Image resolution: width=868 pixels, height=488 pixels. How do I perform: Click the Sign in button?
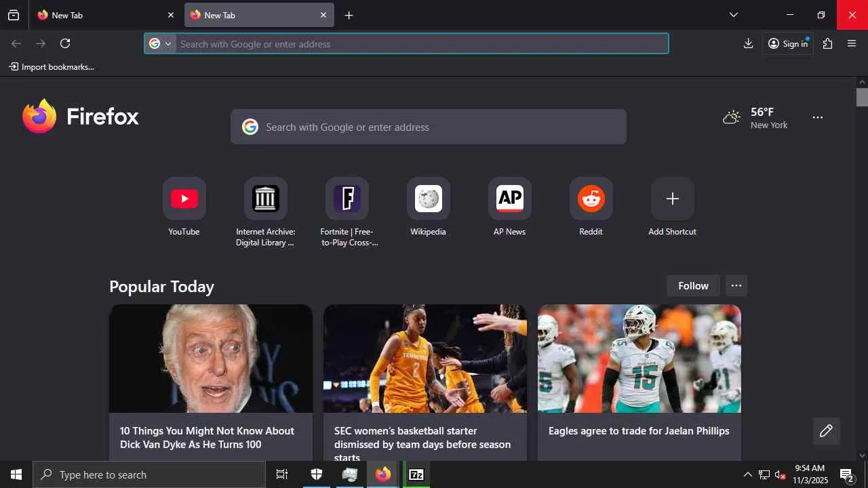788,43
